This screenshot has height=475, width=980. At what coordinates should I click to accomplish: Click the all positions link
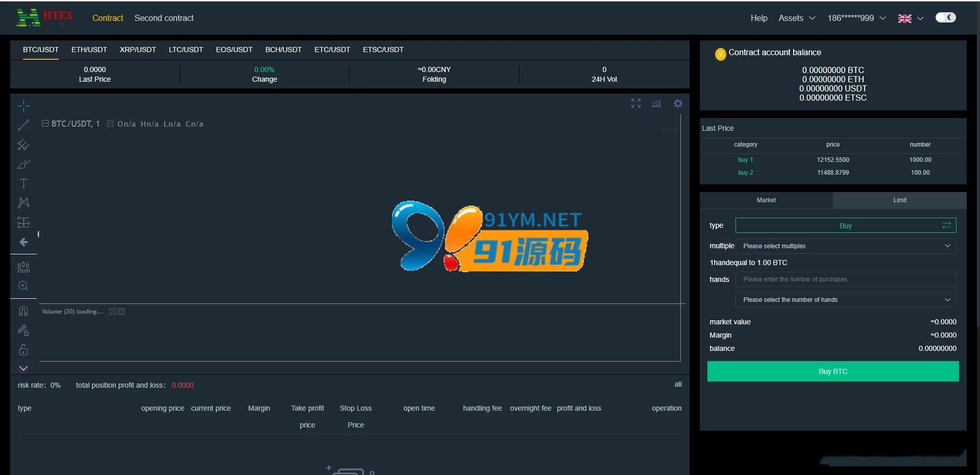point(678,384)
